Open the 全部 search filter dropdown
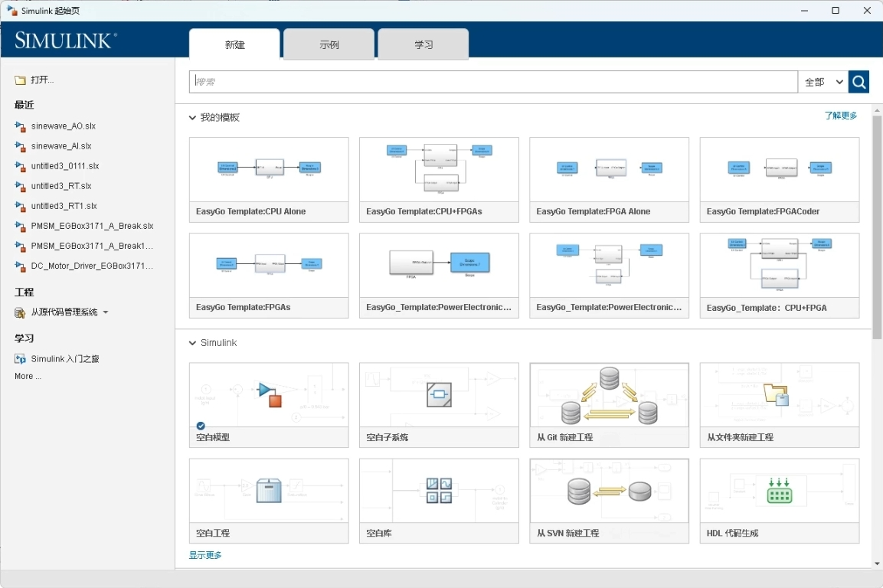Viewport: 883px width, 588px height. pos(823,82)
